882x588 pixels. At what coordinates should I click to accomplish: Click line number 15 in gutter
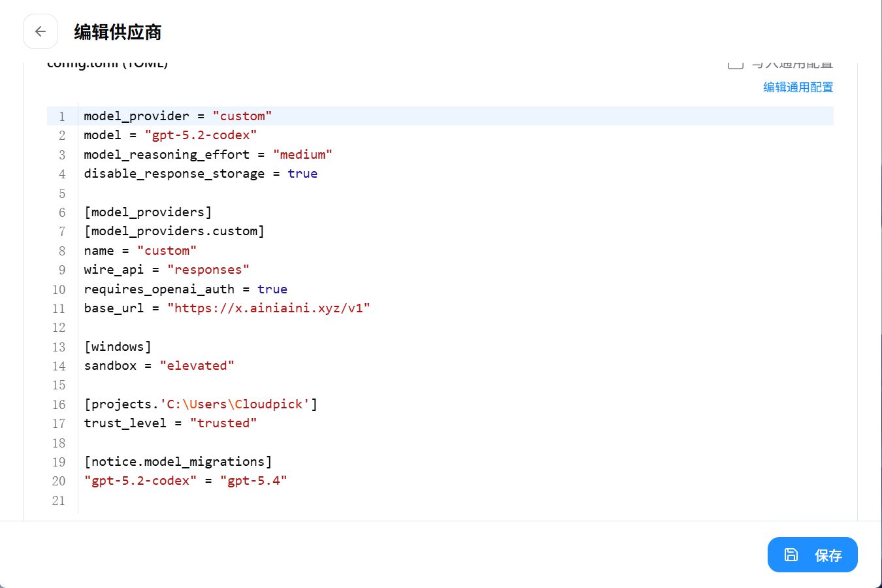click(59, 385)
